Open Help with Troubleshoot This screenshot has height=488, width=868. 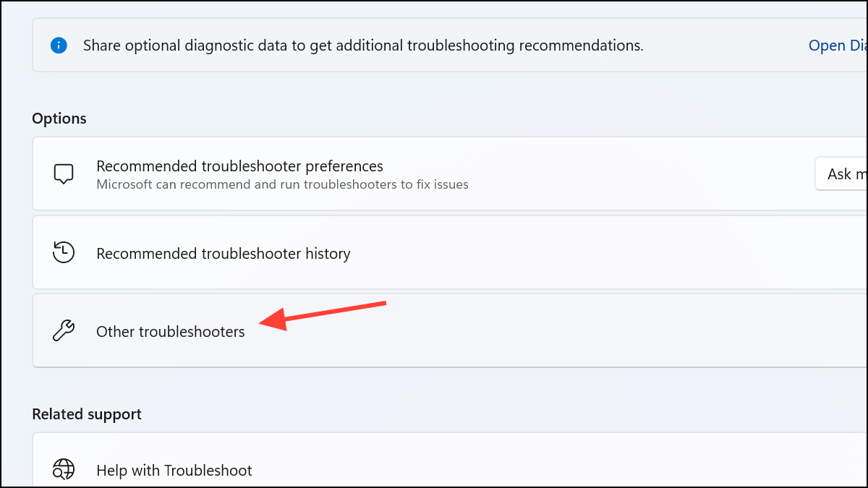click(174, 470)
